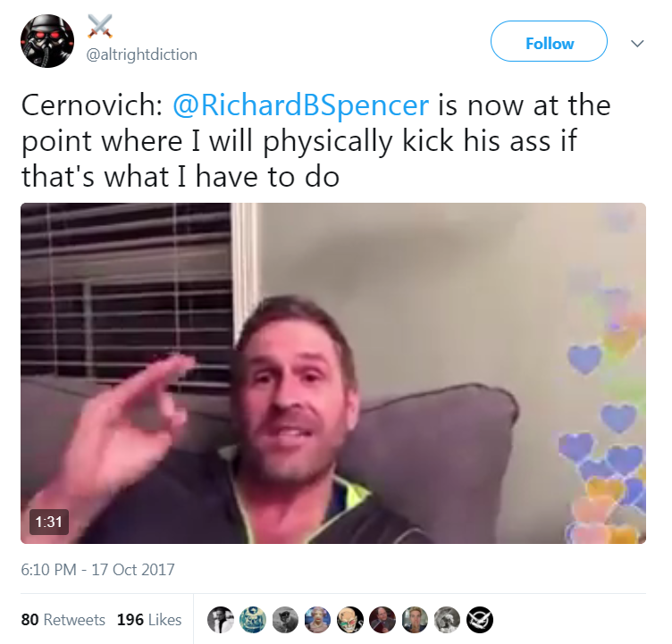View the list of 80 Retweets
This screenshot has height=644, width=672.
(x=63, y=620)
